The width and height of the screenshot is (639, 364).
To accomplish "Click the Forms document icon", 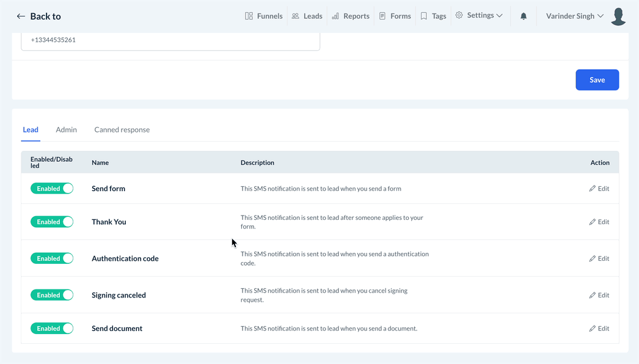I will [382, 16].
